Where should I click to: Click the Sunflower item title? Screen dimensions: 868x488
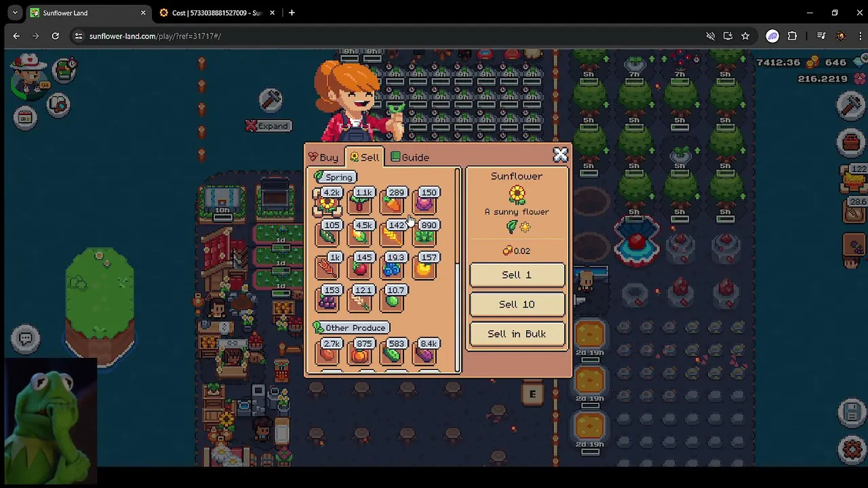(x=517, y=176)
